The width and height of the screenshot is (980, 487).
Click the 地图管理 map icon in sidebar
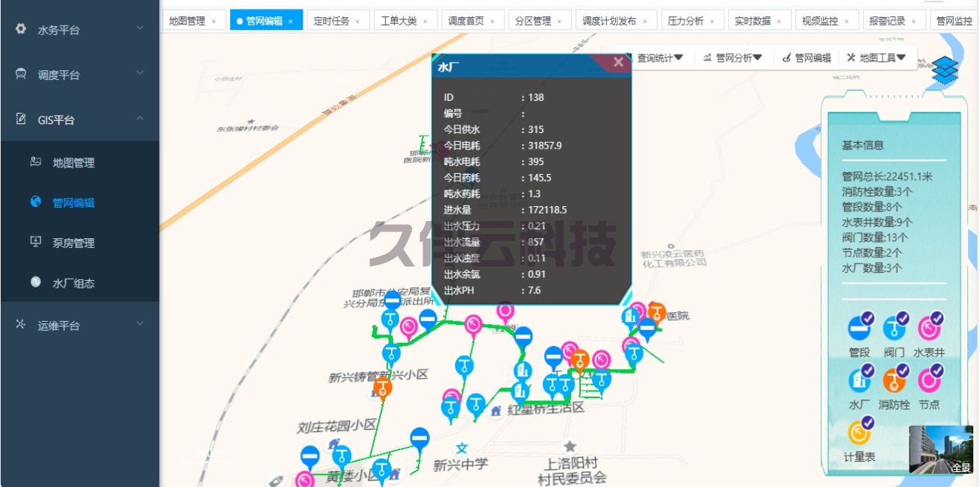pos(35,162)
